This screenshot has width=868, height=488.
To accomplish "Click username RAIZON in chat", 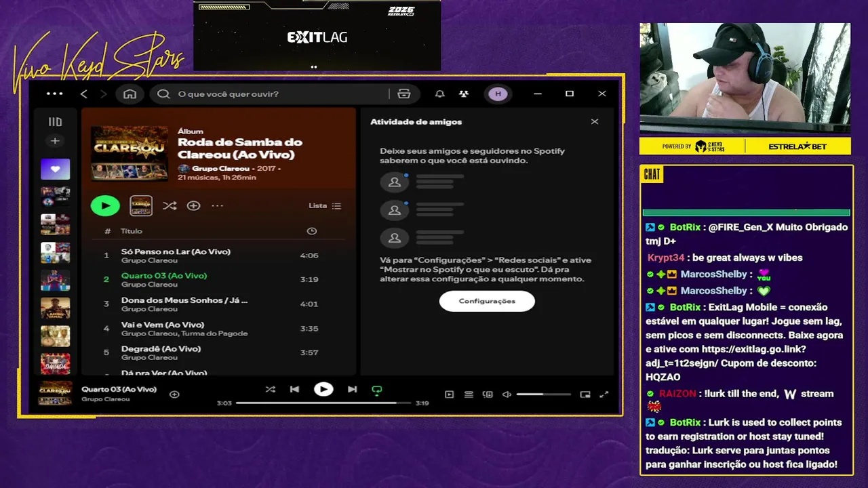I will [677, 394].
